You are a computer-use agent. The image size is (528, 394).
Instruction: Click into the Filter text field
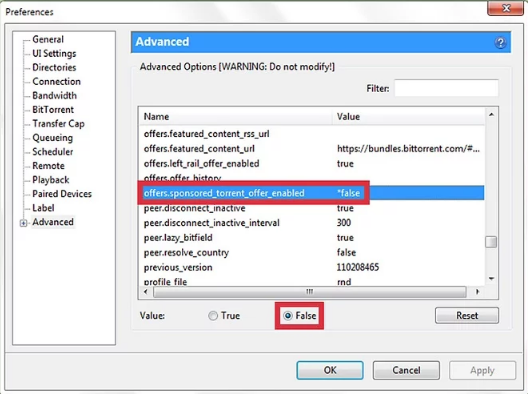446,88
